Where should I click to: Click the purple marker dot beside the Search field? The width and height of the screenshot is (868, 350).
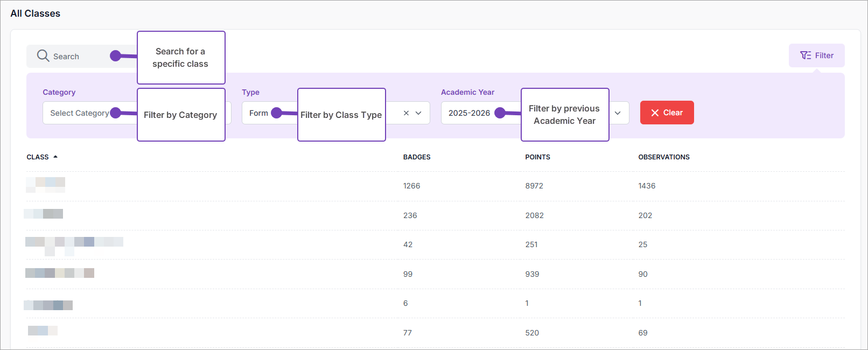pyautogui.click(x=115, y=55)
